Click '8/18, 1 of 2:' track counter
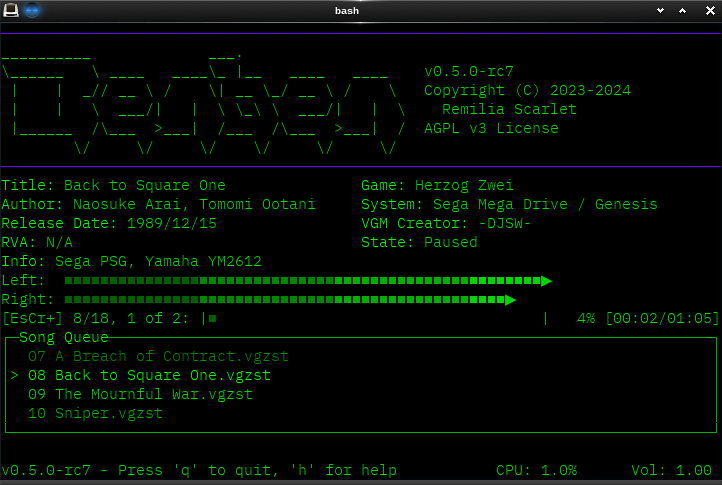This screenshot has width=722, height=485. (x=131, y=318)
